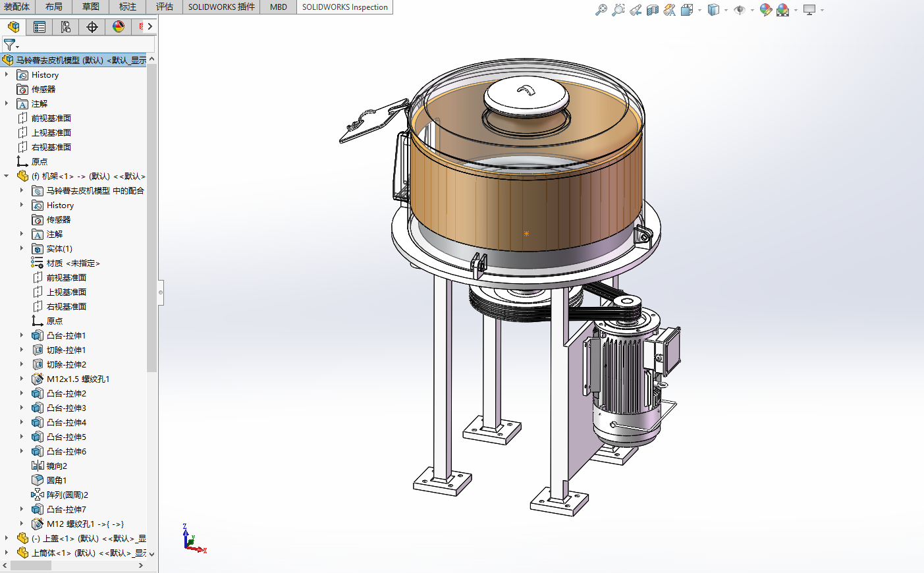924x573 pixels.
Task: Click the top-level 传感器 sensors icon
Action: pos(22,89)
